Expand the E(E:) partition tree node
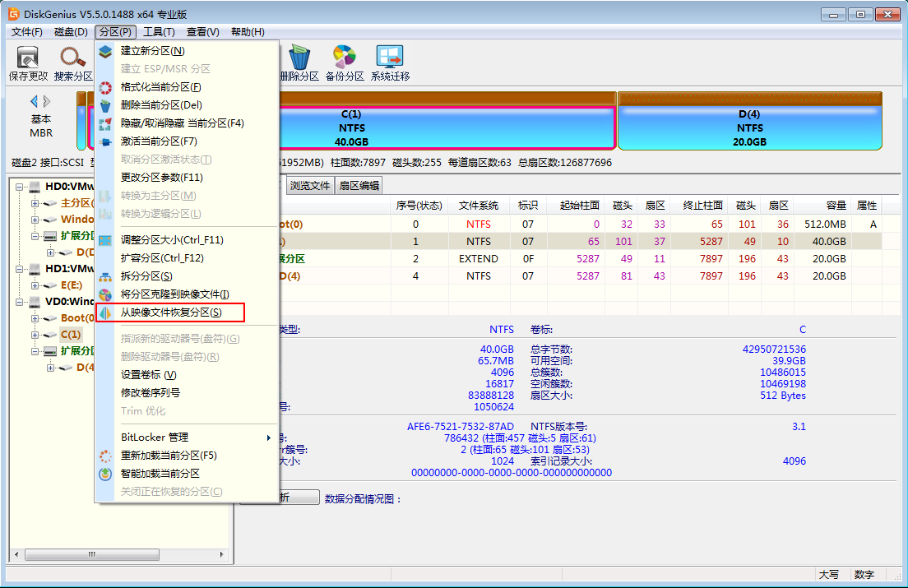Screen dimensions: 908x588 coord(35,285)
